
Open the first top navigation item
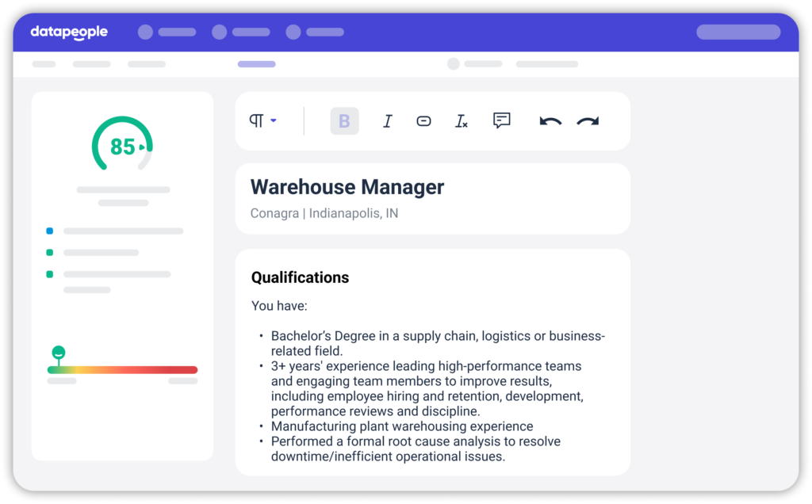tap(167, 32)
